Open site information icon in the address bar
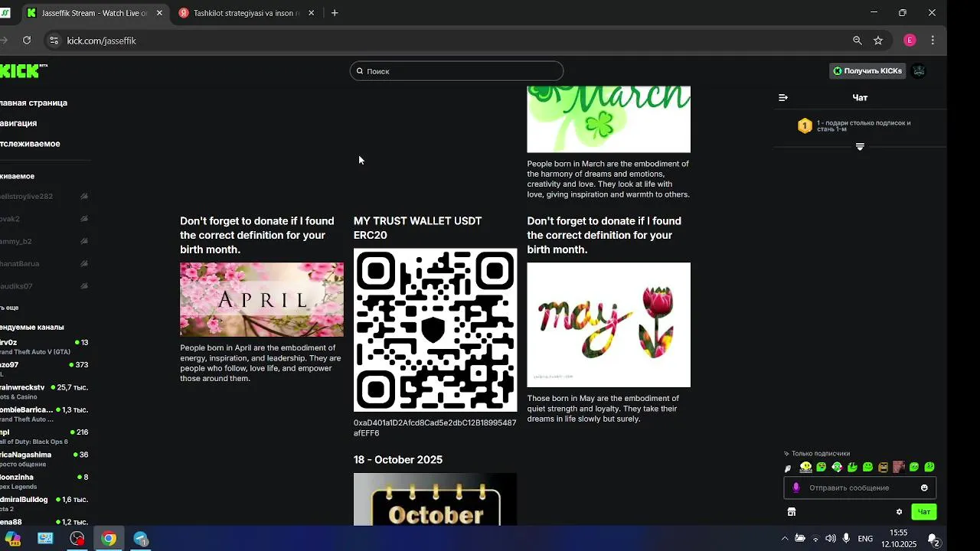980x551 pixels. pyautogui.click(x=53, y=41)
